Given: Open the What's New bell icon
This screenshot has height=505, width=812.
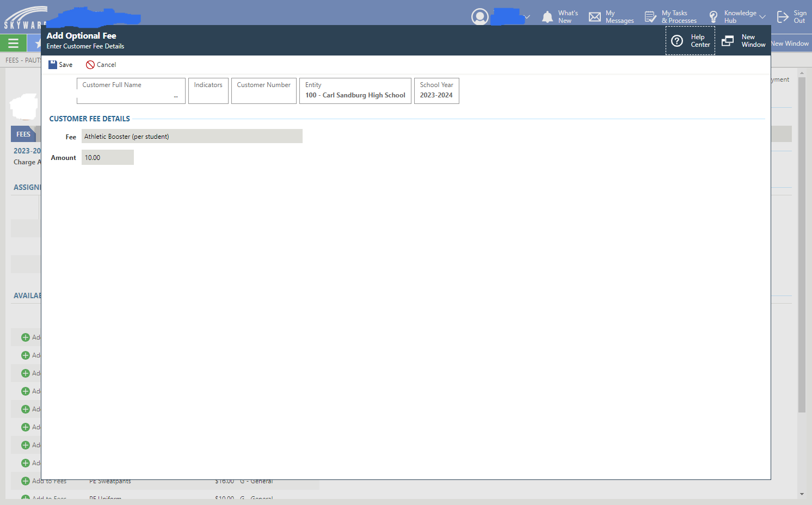Looking at the screenshot, I should 548,17.
